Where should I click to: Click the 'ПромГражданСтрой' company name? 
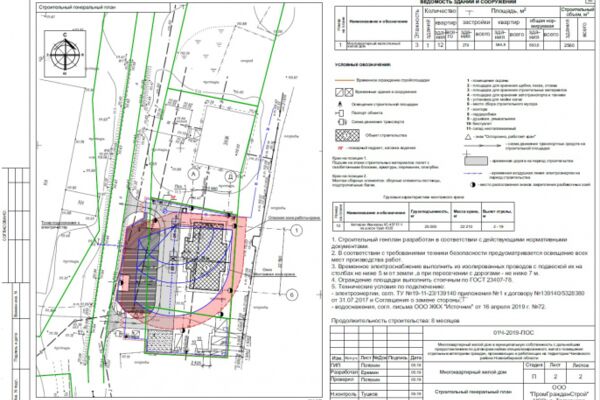559,394
